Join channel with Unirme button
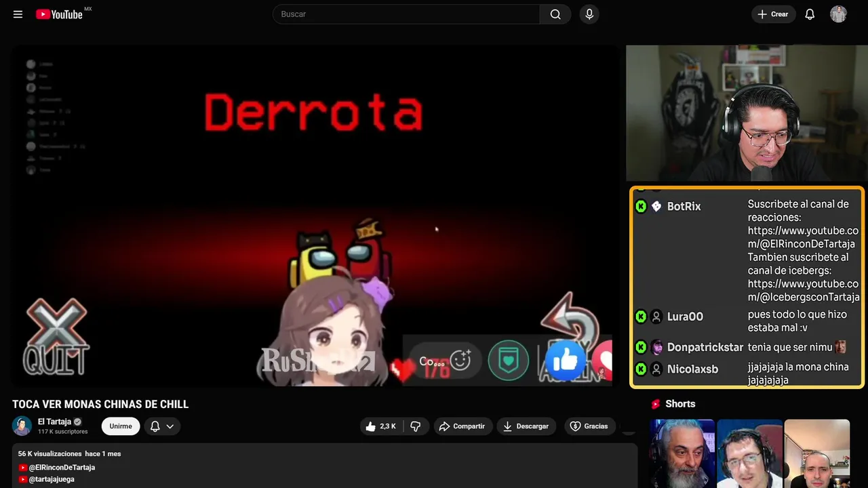868x488 pixels. pyautogui.click(x=121, y=426)
